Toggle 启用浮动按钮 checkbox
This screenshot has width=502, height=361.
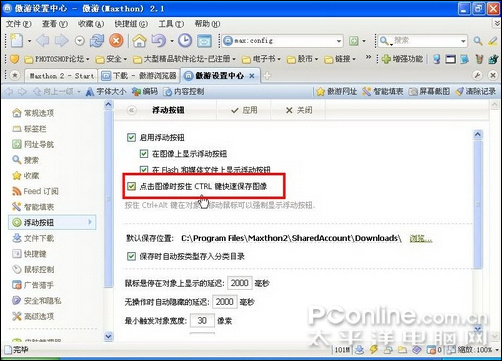[x=131, y=137]
